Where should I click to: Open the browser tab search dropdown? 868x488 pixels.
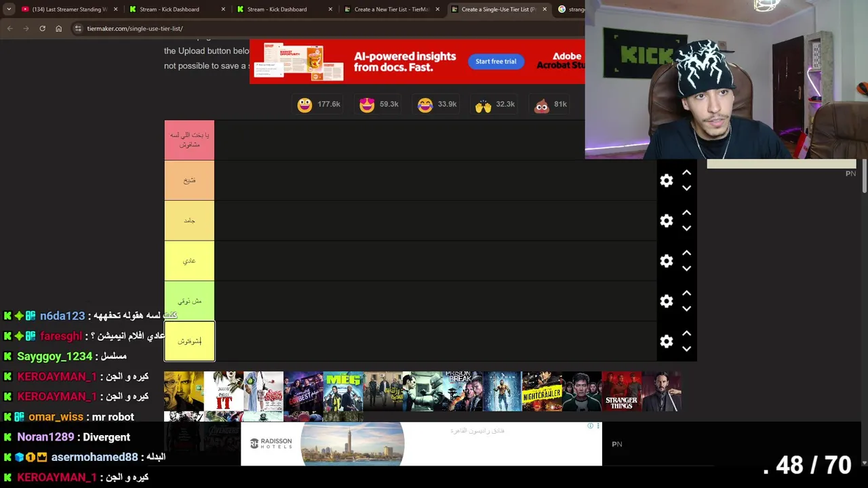coord(9,9)
